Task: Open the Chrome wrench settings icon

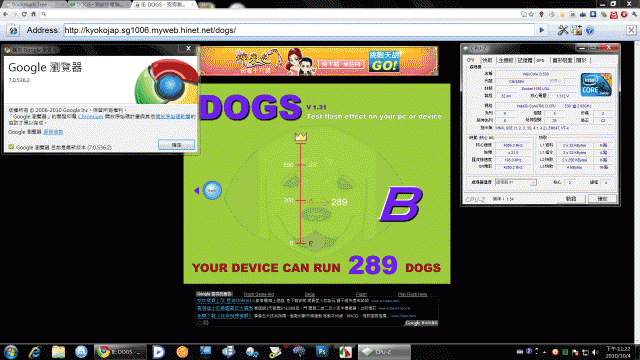Action: [x=635, y=14]
